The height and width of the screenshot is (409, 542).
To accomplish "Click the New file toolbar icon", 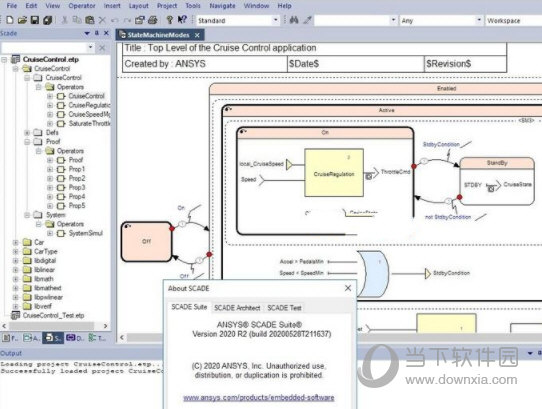I will (10, 20).
